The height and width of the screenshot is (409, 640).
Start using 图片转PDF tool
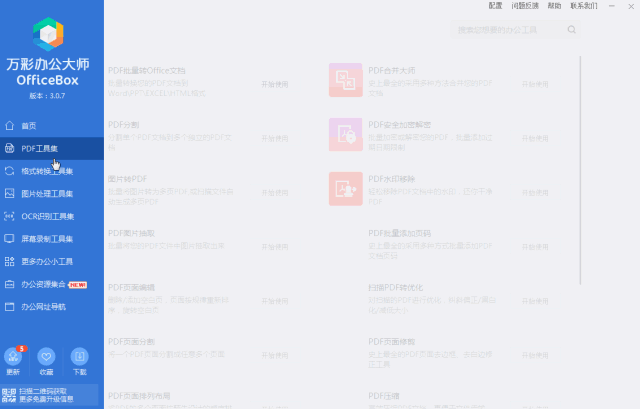275,193
